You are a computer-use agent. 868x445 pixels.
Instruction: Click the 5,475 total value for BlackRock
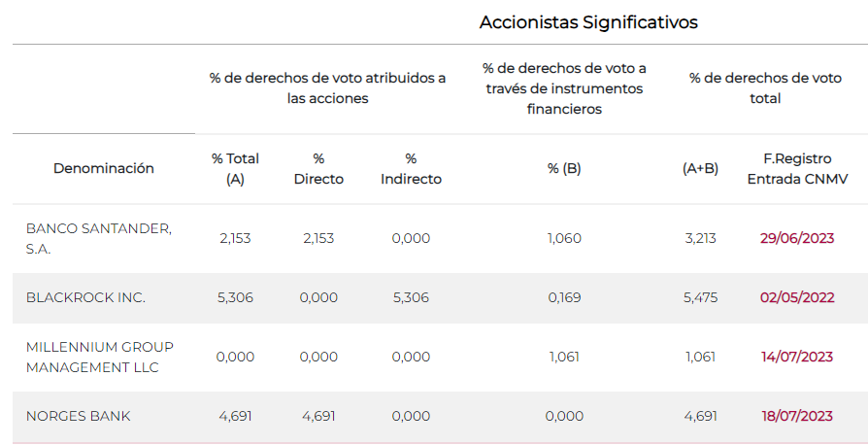[700, 297]
